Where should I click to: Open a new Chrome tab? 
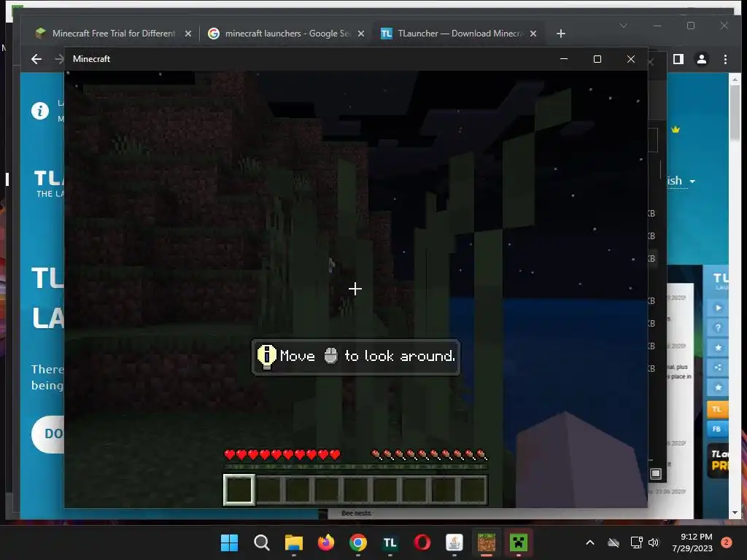(x=561, y=34)
